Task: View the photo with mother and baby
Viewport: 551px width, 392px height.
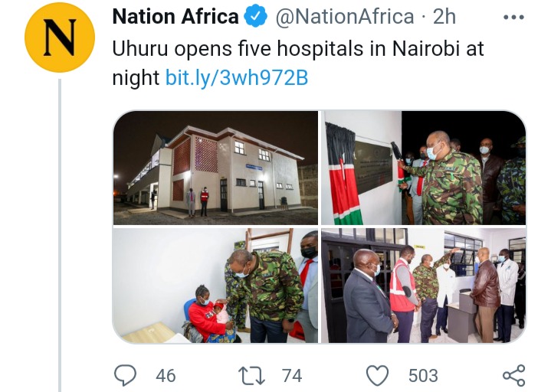Action: pos(215,286)
